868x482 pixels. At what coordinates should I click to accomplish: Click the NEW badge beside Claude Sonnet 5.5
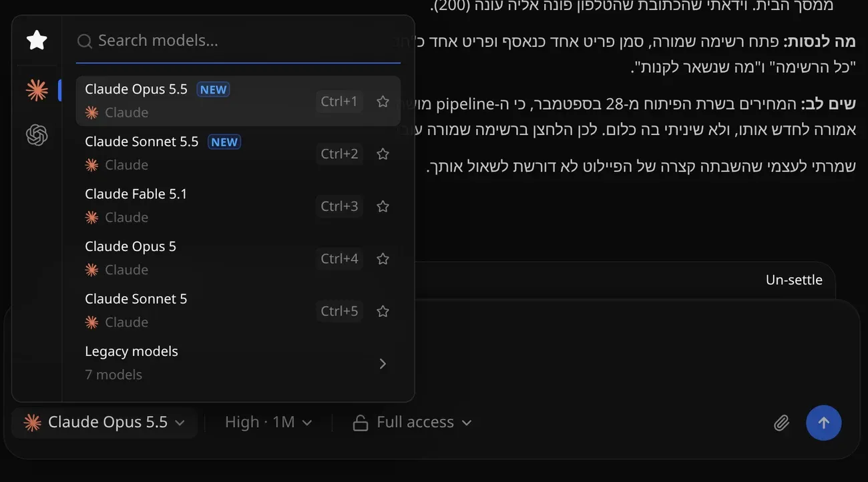pyautogui.click(x=224, y=142)
